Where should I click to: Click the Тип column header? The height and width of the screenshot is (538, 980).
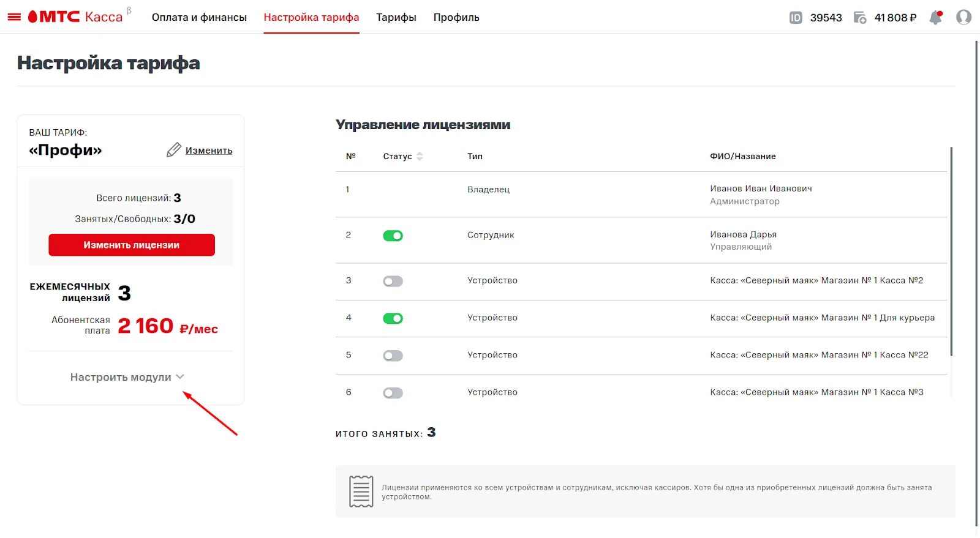tap(475, 157)
